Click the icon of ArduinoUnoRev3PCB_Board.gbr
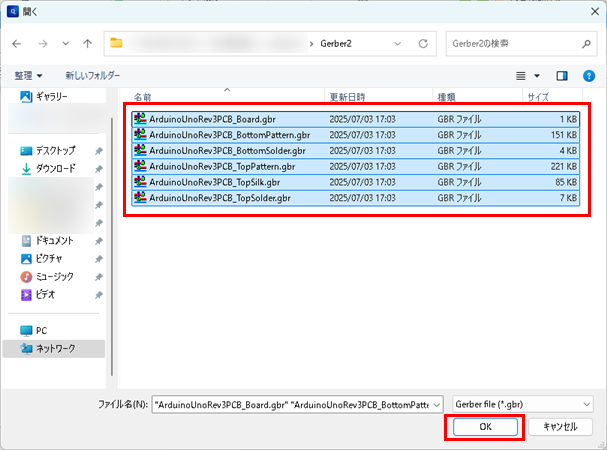The height and width of the screenshot is (450, 607). tap(140, 119)
